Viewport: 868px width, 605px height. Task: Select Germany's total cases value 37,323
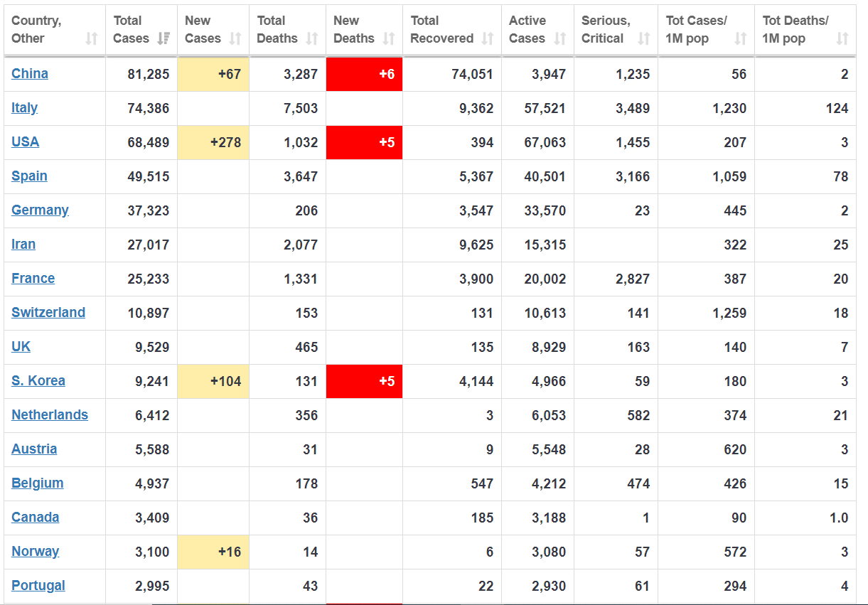point(149,210)
